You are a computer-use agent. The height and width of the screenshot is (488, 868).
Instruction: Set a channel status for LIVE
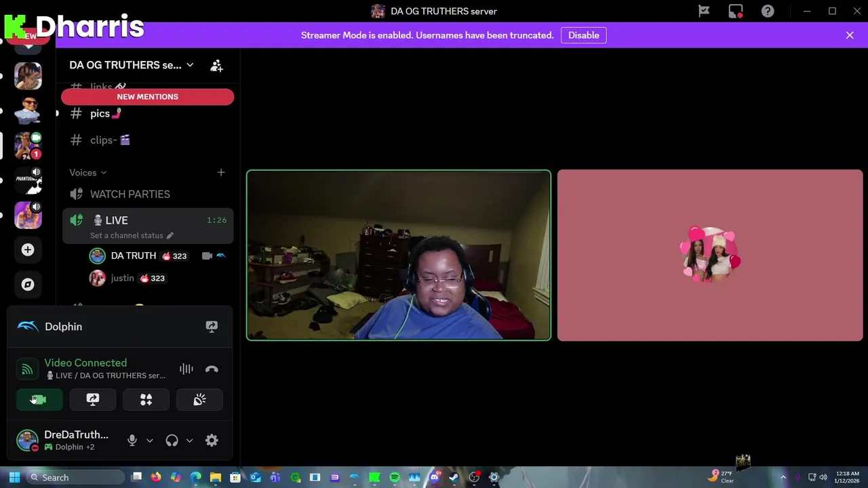(x=132, y=236)
